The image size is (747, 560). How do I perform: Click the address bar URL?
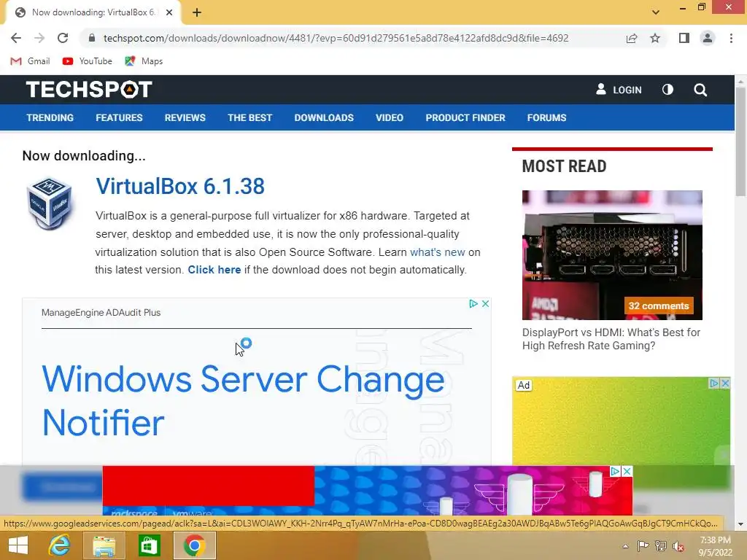[x=336, y=38]
